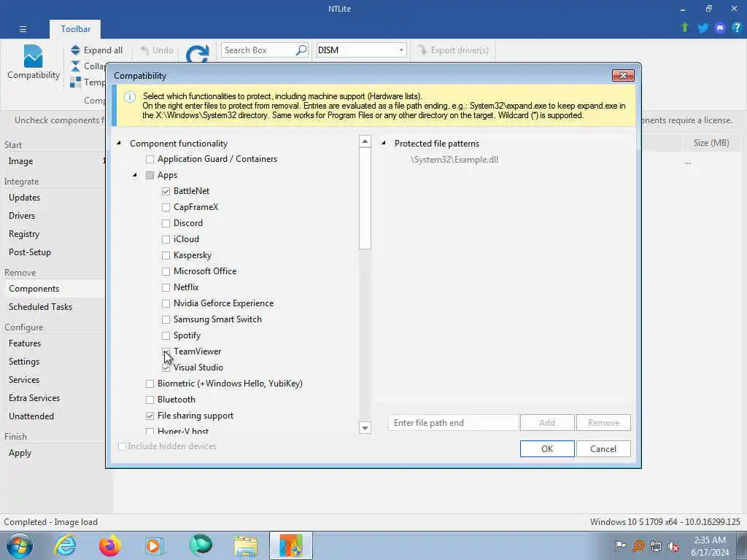Collapse the Apps tree node
This screenshot has width=747, height=560.
click(135, 175)
